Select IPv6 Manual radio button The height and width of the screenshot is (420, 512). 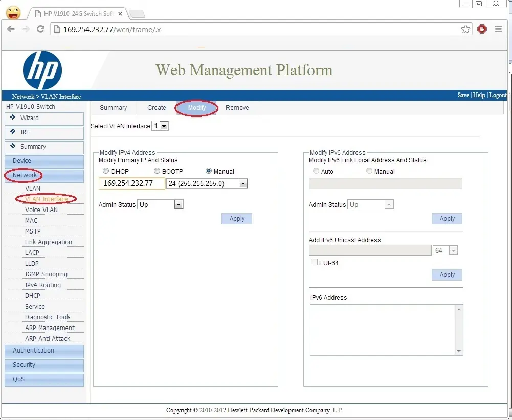[369, 171]
